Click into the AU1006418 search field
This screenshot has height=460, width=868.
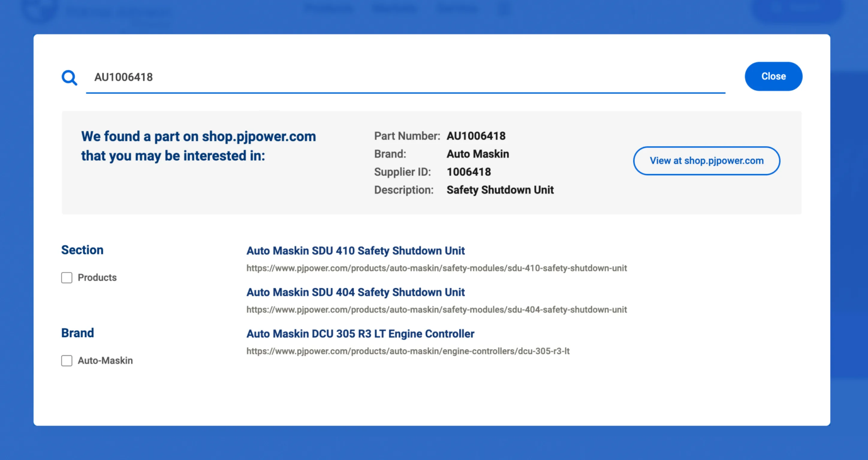coord(404,77)
